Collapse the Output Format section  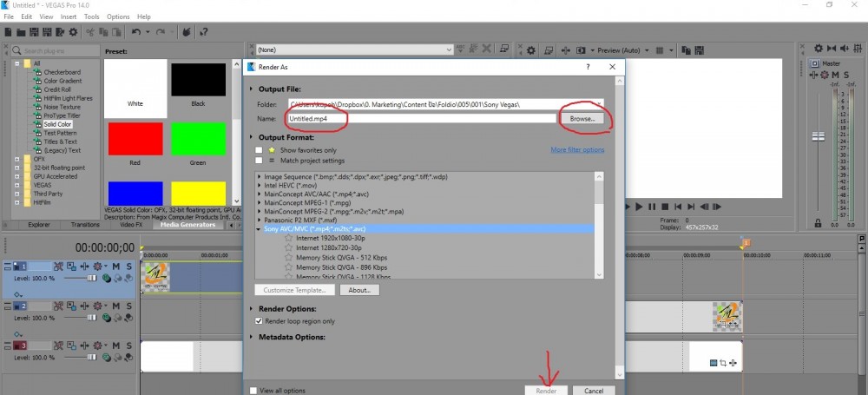(x=251, y=137)
